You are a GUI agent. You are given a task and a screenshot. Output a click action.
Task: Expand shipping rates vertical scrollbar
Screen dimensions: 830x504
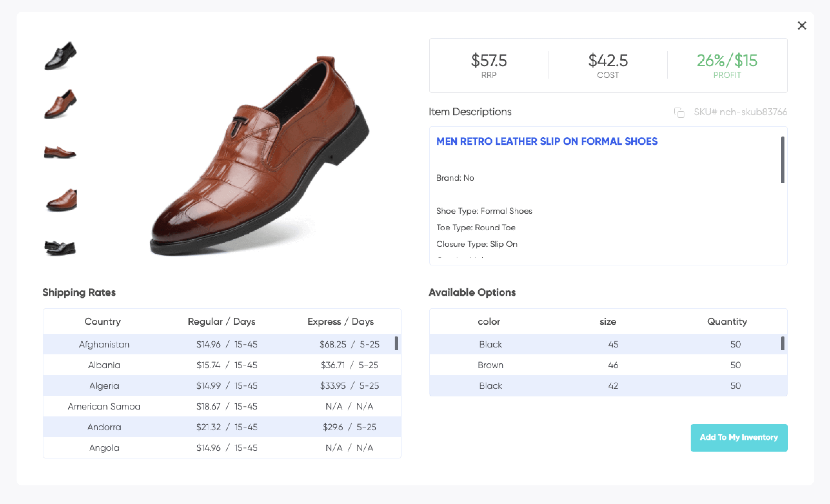tap(397, 343)
